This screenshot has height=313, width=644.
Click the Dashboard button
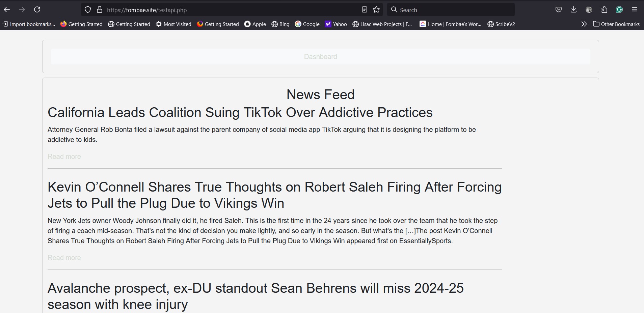[x=320, y=57]
